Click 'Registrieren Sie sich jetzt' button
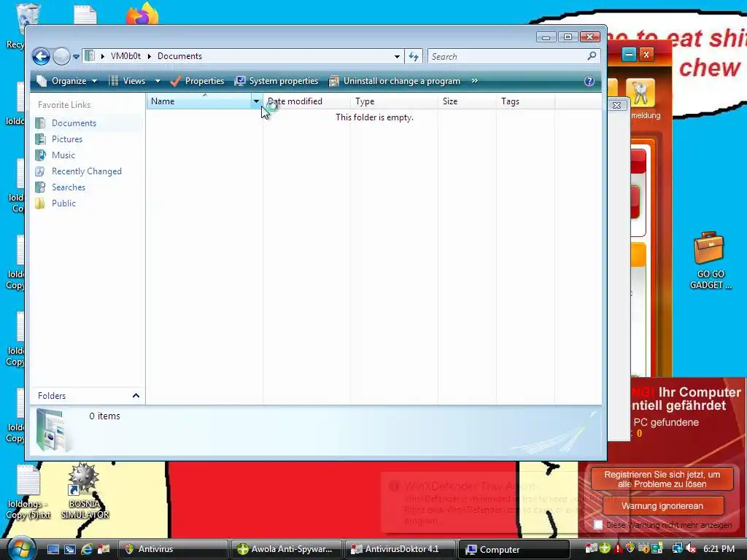The height and width of the screenshot is (560, 747). [x=662, y=479]
